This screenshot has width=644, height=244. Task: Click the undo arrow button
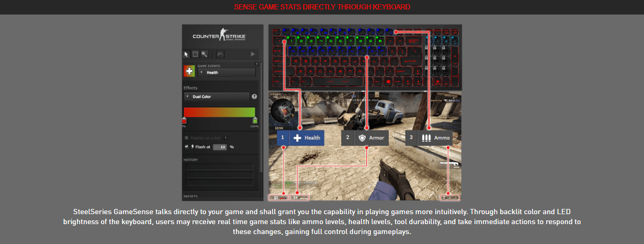tap(220, 54)
